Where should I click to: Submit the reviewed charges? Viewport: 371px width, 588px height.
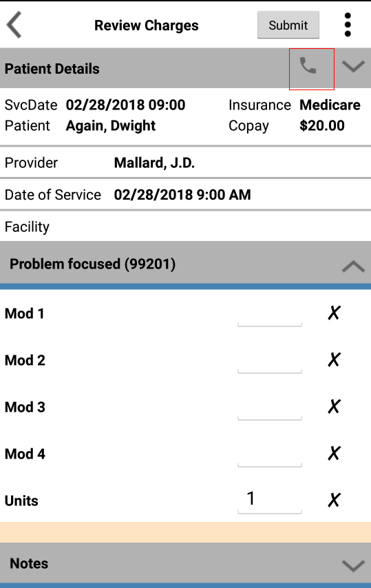(288, 25)
